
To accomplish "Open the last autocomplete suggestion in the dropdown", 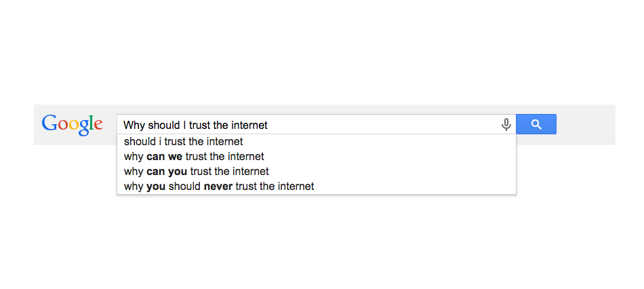I will point(219,186).
